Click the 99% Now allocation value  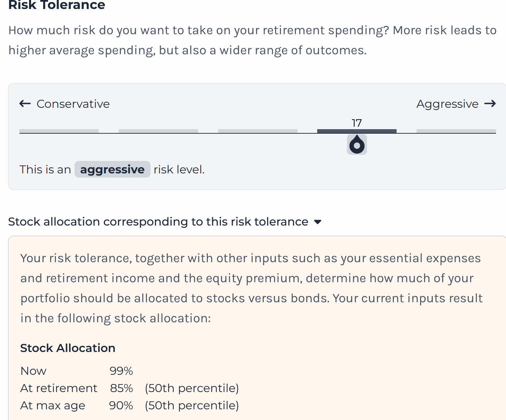pos(121,371)
